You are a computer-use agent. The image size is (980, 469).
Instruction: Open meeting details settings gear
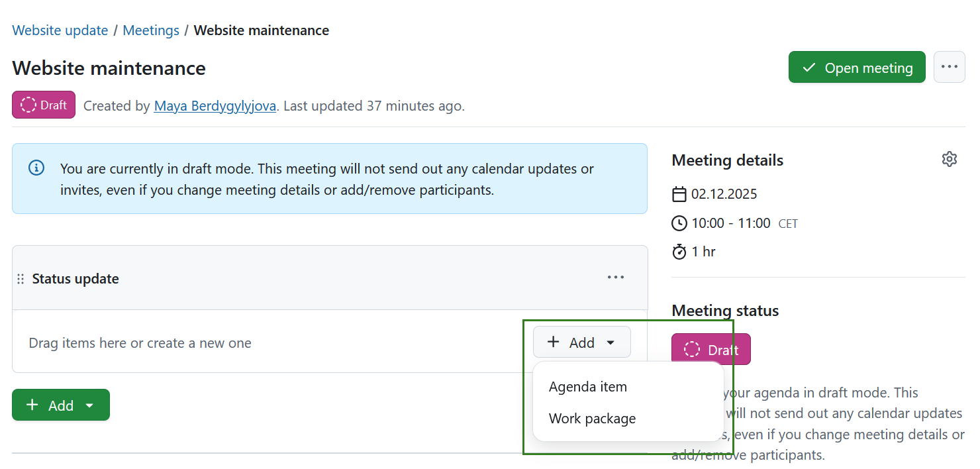click(949, 160)
